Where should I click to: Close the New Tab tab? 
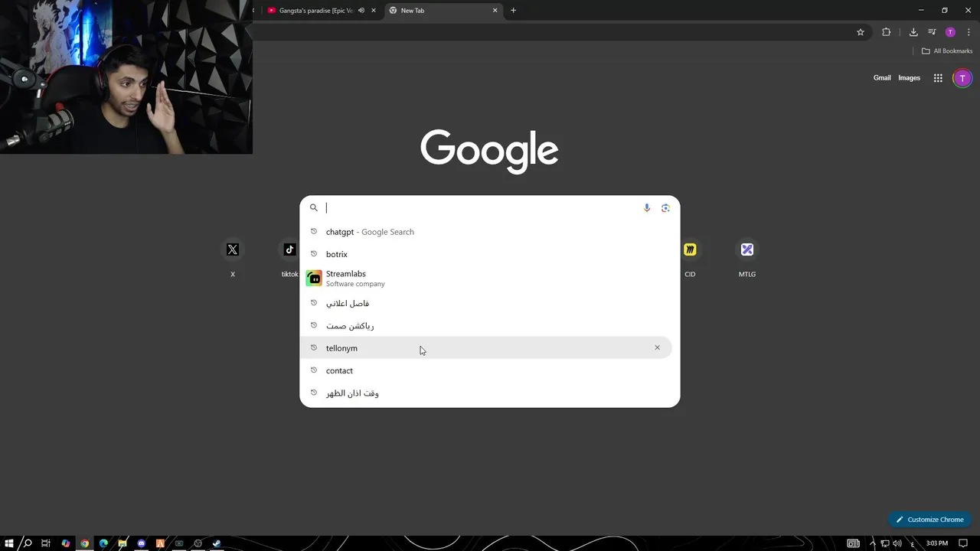[495, 11]
